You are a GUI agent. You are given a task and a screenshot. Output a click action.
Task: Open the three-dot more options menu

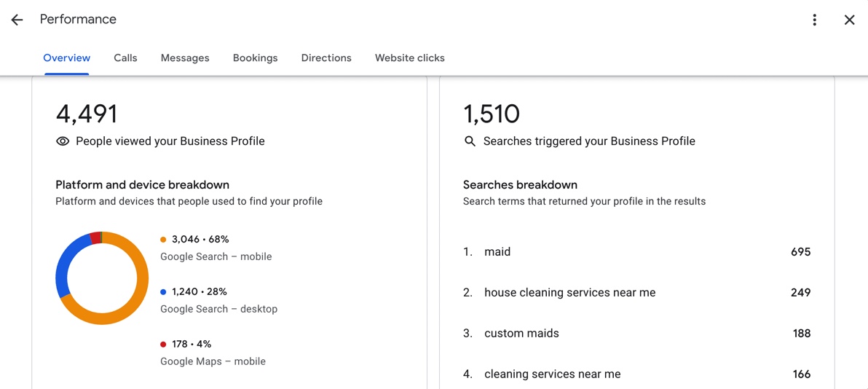814,20
